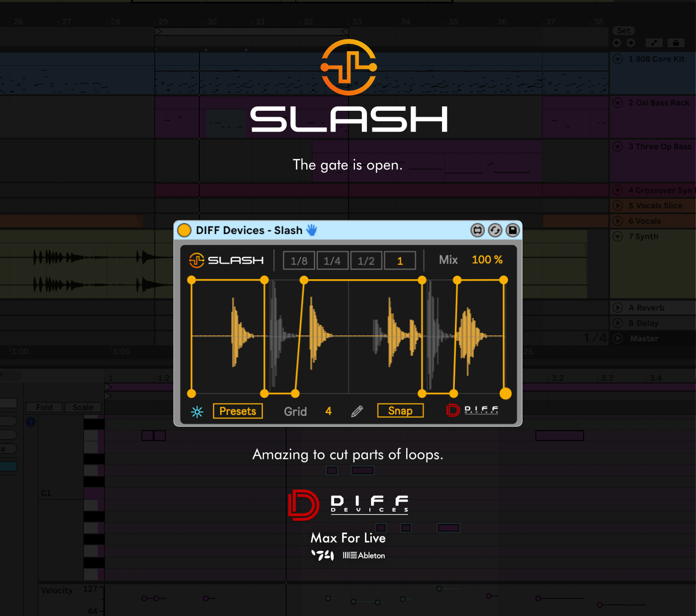Toggle the Slash device power button
This screenshot has width=696, height=616.
coord(184,230)
